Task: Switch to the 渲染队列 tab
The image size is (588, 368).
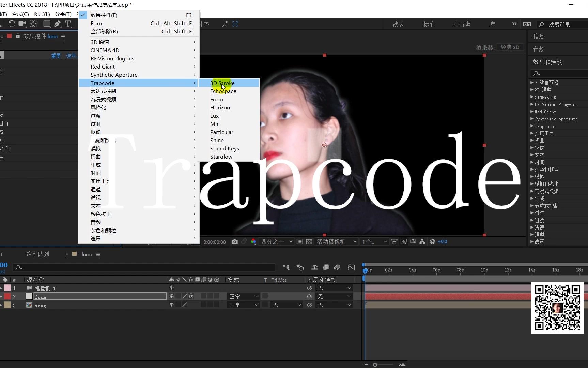Action: (x=38, y=254)
